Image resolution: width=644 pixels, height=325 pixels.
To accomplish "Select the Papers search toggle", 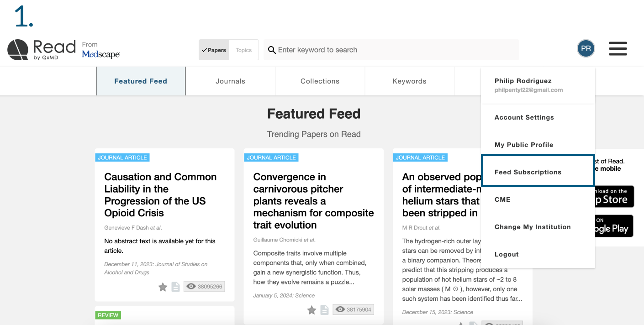I will click(x=214, y=50).
